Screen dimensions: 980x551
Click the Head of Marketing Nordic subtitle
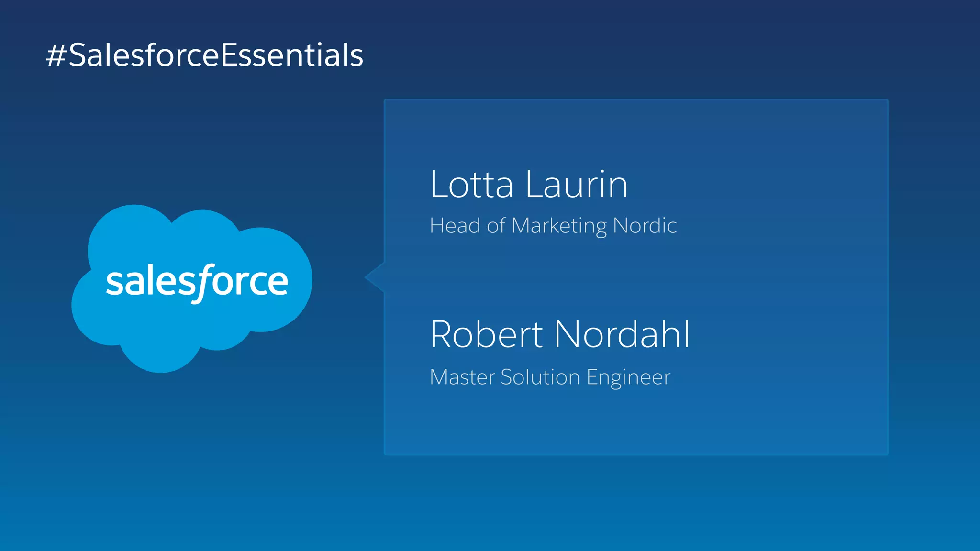[x=553, y=226]
